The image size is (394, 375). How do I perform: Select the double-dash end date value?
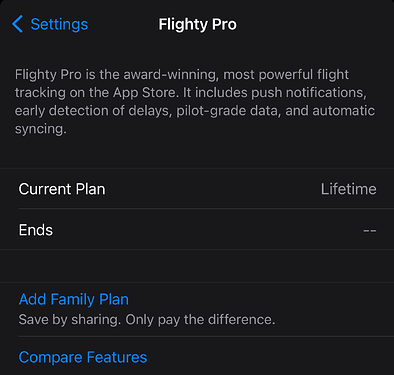(370, 230)
